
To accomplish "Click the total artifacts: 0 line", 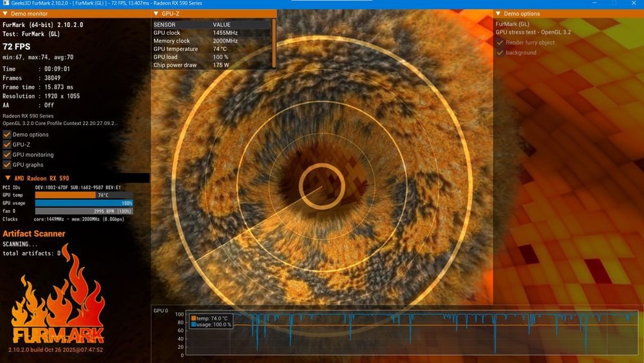I will click(x=32, y=253).
